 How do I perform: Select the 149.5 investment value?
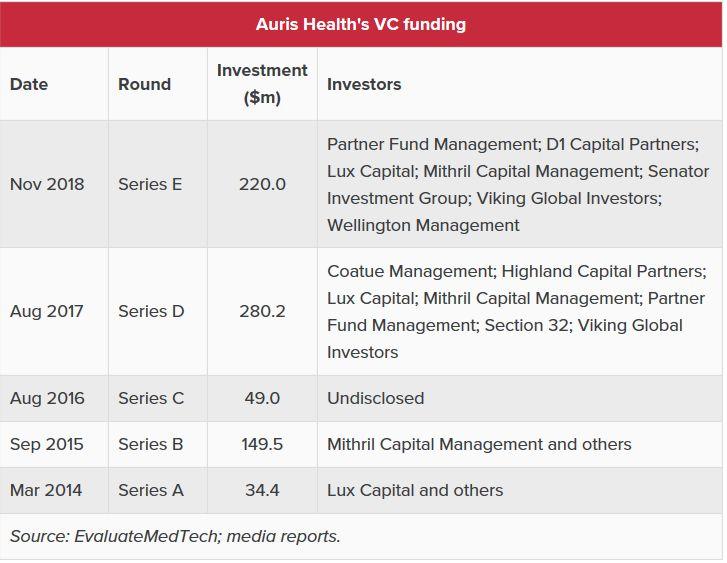(x=262, y=444)
